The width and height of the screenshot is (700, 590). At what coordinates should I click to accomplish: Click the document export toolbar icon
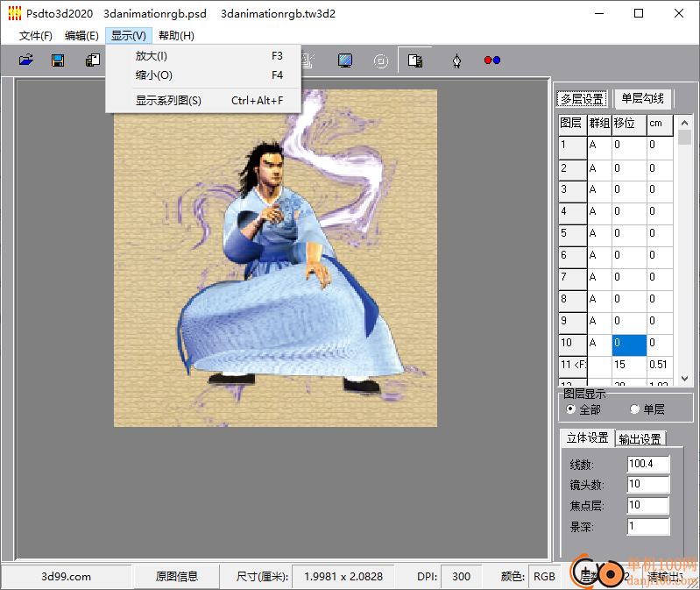coord(416,60)
